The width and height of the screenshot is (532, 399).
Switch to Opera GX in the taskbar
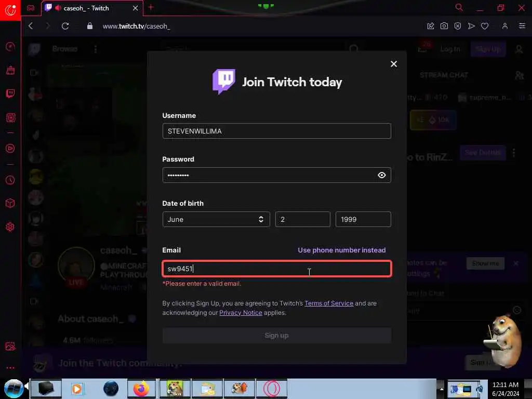[x=272, y=389]
